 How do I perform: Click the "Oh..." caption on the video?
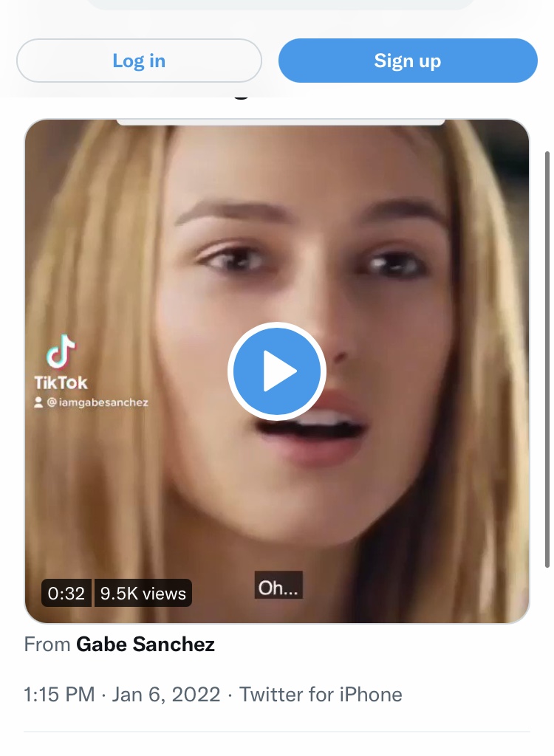coord(278,585)
